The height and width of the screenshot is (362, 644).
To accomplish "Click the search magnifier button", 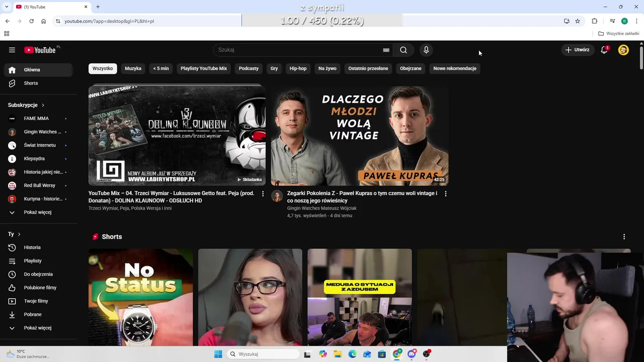I will point(404,50).
